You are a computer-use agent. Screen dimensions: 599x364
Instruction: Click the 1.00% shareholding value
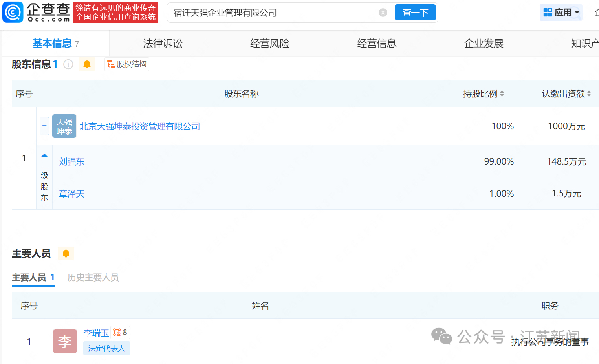pos(502,194)
